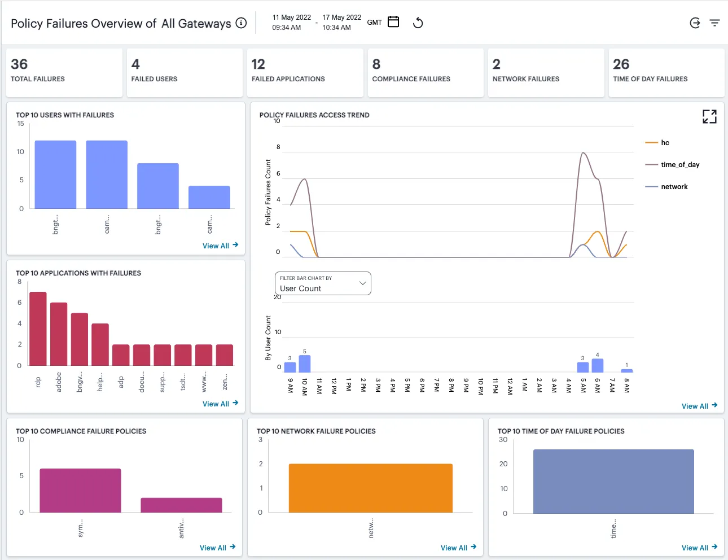Open the info icon beside All Gateways
The height and width of the screenshot is (560, 728).
point(241,23)
